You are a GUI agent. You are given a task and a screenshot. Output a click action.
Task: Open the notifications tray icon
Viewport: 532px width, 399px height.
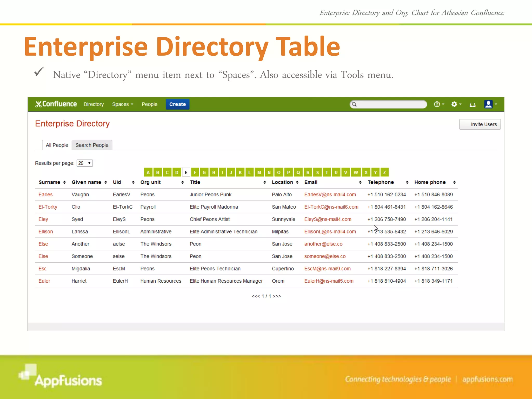[x=473, y=104]
